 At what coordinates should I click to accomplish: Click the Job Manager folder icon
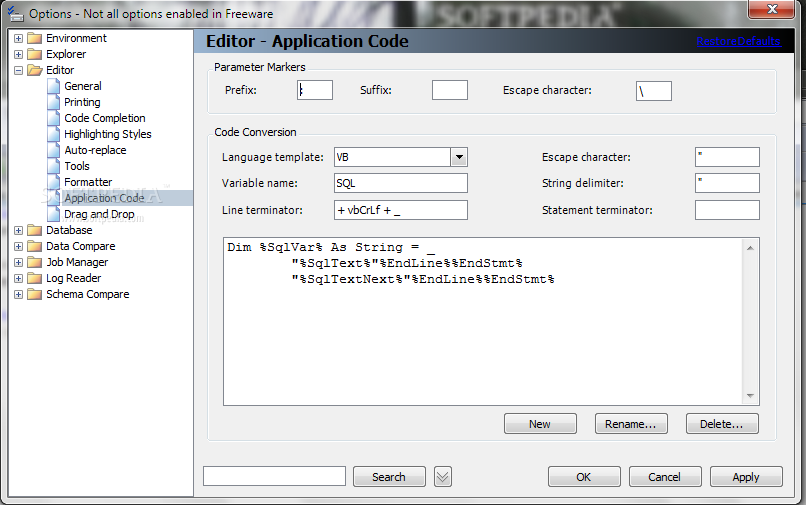(34, 262)
